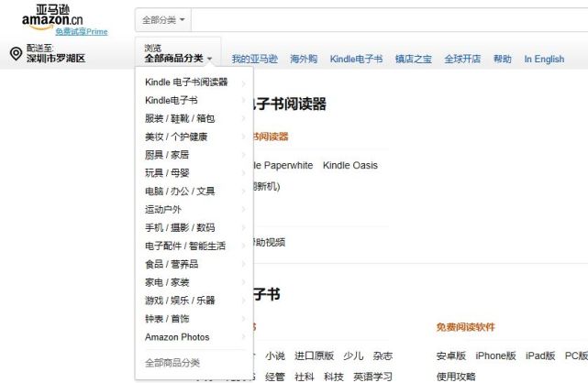Click the delivery location pin icon
The image size is (588, 383).
[x=16, y=53]
